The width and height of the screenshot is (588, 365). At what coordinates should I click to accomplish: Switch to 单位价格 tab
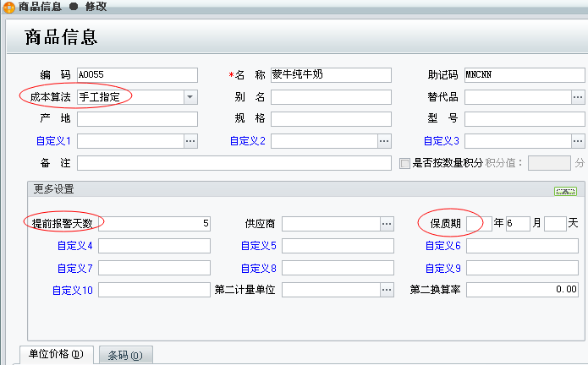[x=56, y=354]
